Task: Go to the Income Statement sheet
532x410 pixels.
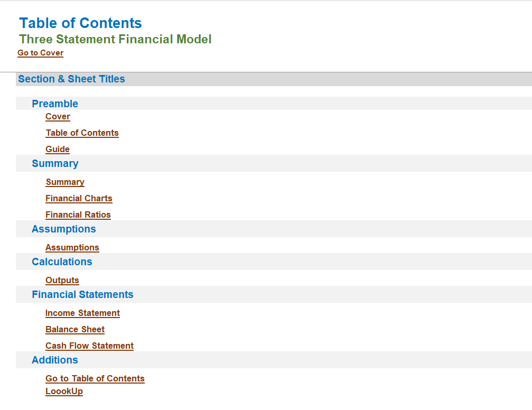Action: [x=82, y=313]
